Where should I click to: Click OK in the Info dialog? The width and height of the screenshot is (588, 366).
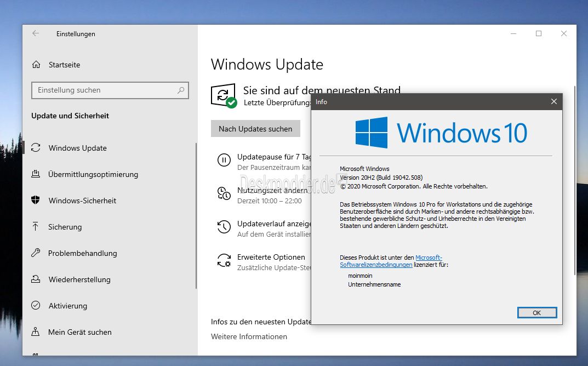coord(536,312)
